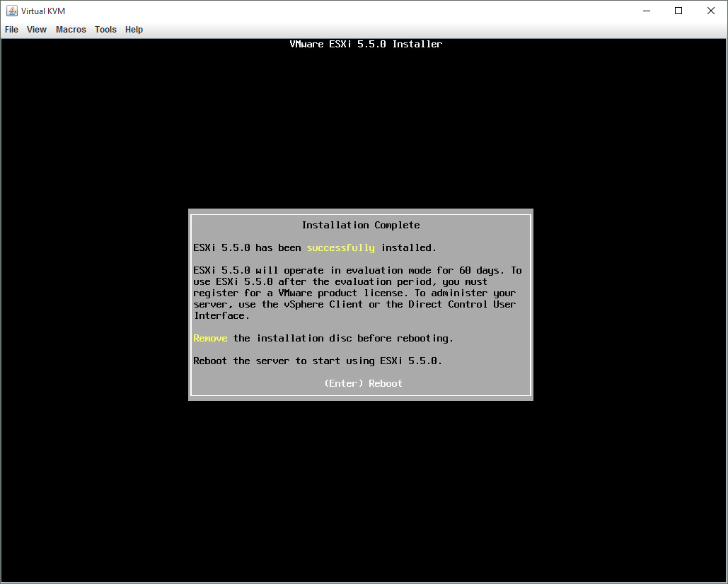Click the Virtual KVM title bar text
Screen dimensions: 728x584
[43, 11]
